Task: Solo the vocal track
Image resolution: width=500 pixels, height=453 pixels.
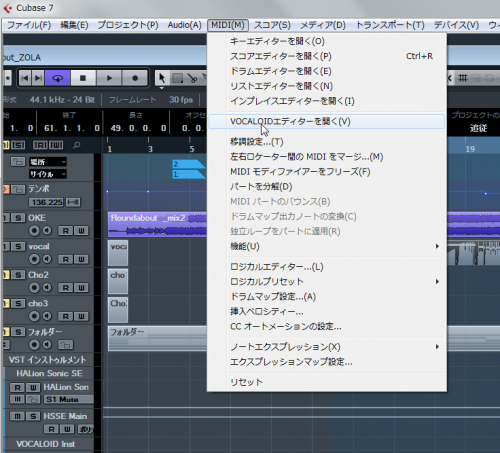Action: click(18, 246)
